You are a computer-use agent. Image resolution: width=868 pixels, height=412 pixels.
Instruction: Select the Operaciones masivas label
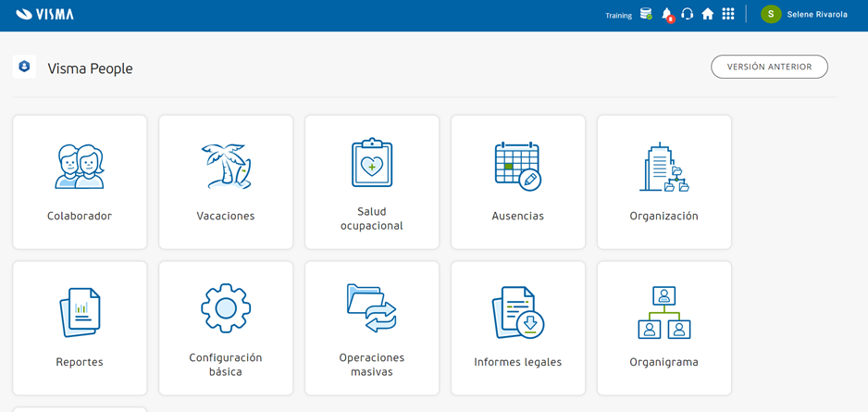tap(372, 365)
